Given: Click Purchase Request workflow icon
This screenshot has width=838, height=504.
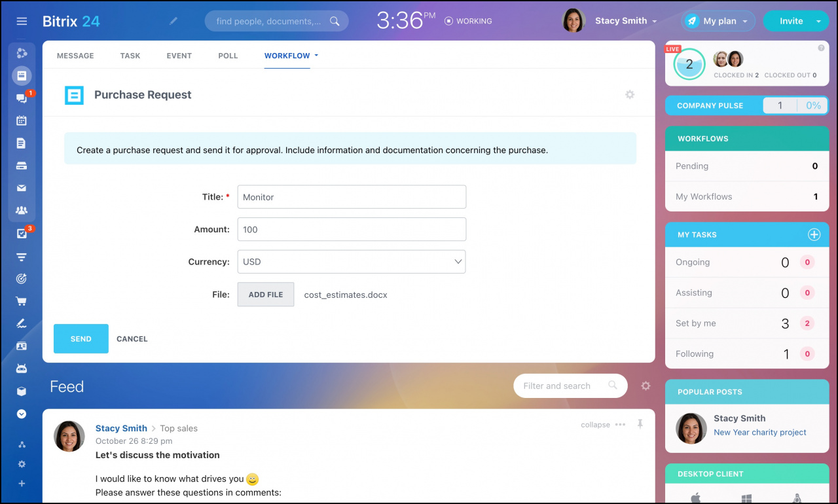Looking at the screenshot, I should click(x=74, y=95).
